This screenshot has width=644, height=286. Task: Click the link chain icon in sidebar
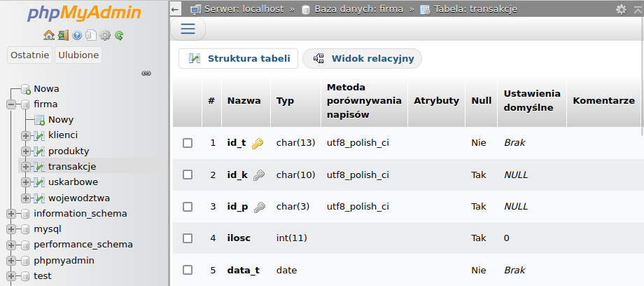[146, 73]
